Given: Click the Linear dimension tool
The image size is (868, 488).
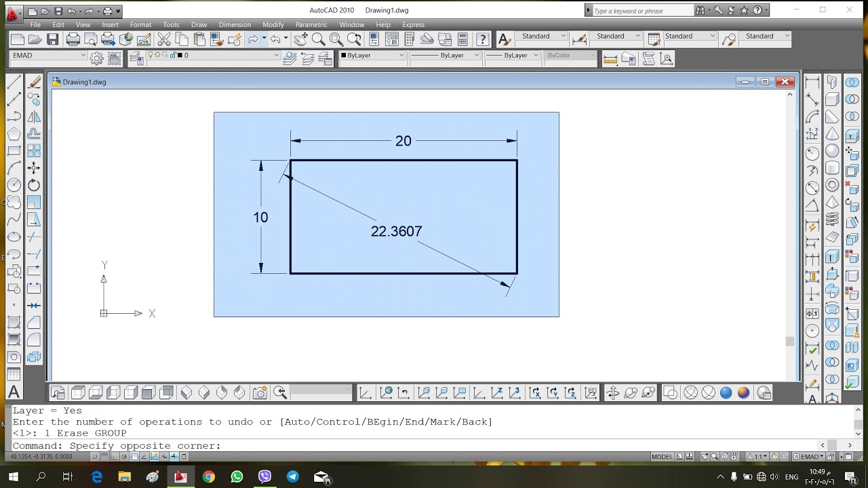Looking at the screenshot, I should pyautogui.click(x=812, y=82).
